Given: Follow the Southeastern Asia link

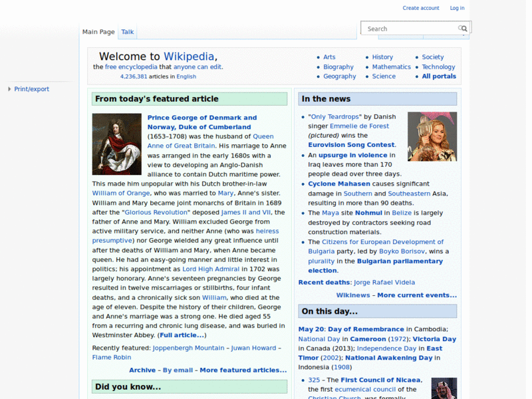Looking at the screenshot, I should pyautogui.click(x=409, y=194).
